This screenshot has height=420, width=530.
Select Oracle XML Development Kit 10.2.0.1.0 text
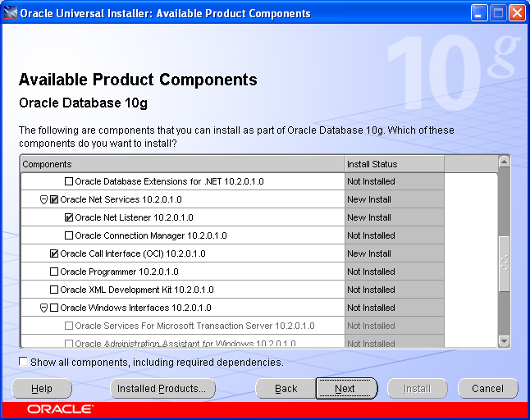coord(137,290)
